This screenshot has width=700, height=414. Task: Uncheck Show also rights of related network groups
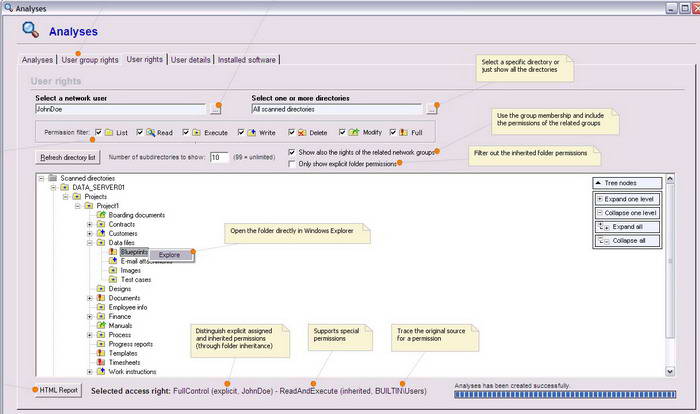pos(292,152)
